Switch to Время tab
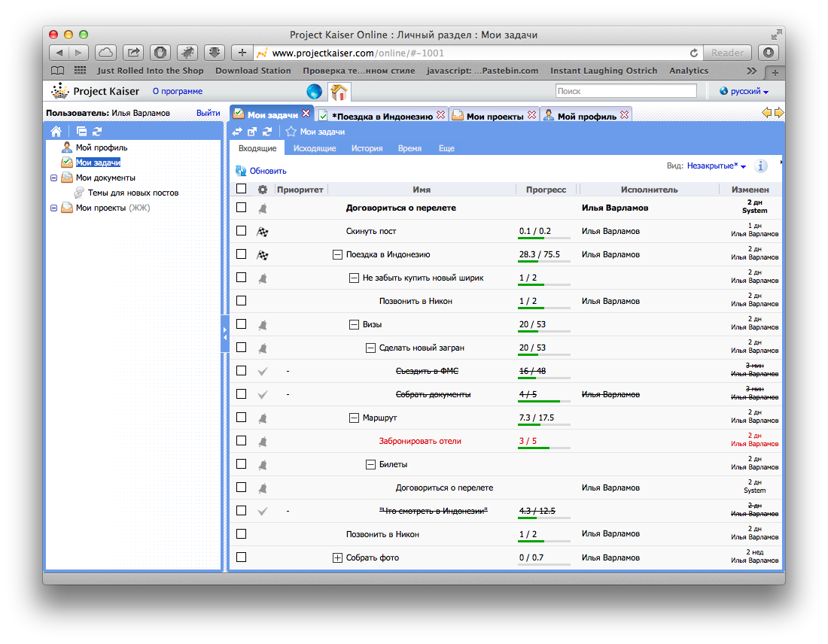Viewport: 828px width, 644px height. tap(409, 148)
